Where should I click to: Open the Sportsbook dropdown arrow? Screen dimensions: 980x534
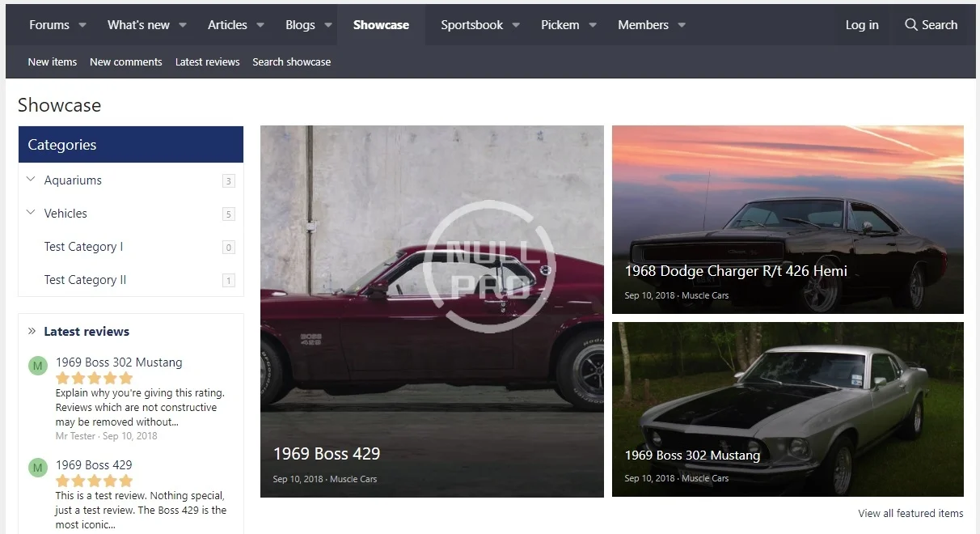(516, 25)
